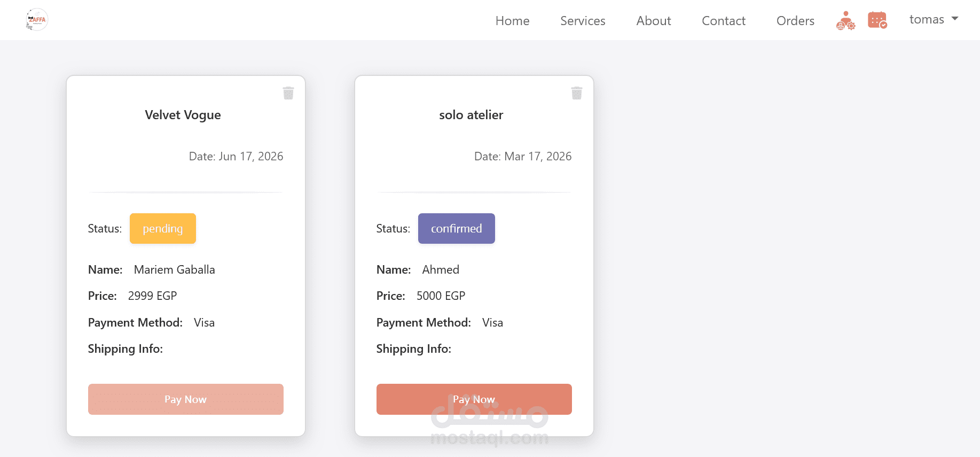The height and width of the screenshot is (457, 980).
Task: Open the Contact page link
Action: coord(723,21)
